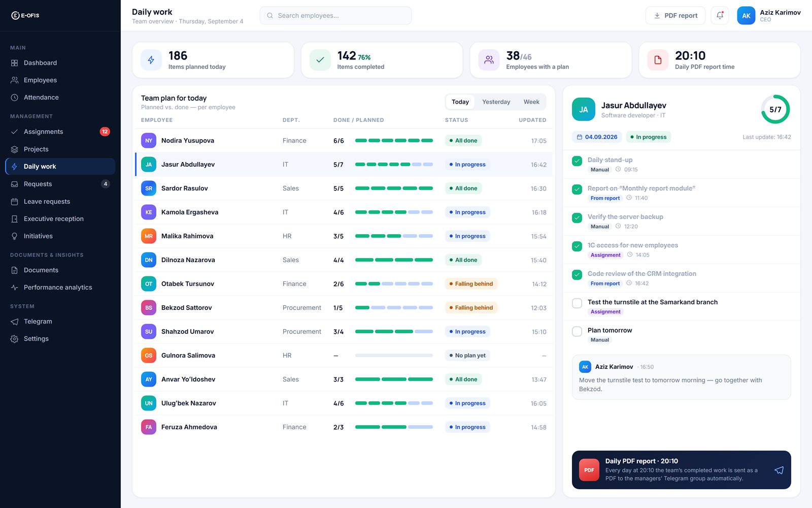
Task: Open Nodira Yusupova's row
Action: pyautogui.click(x=344, y=141)
